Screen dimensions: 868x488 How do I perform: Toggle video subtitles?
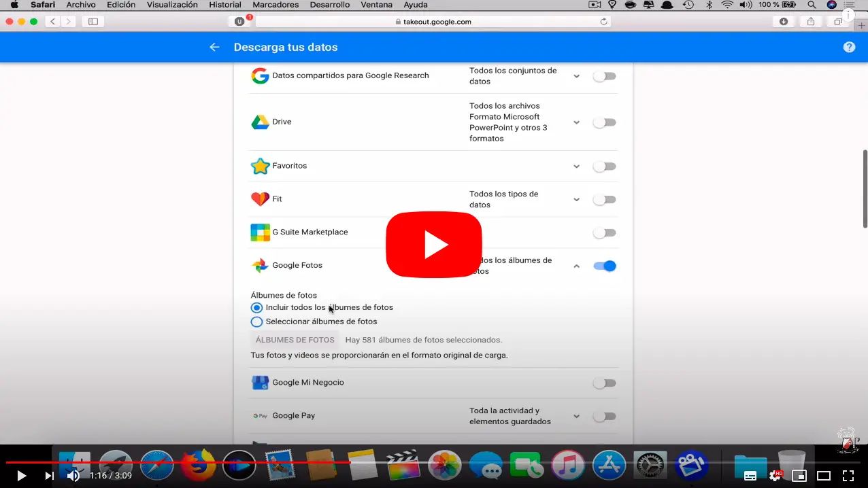pos(750,476)
